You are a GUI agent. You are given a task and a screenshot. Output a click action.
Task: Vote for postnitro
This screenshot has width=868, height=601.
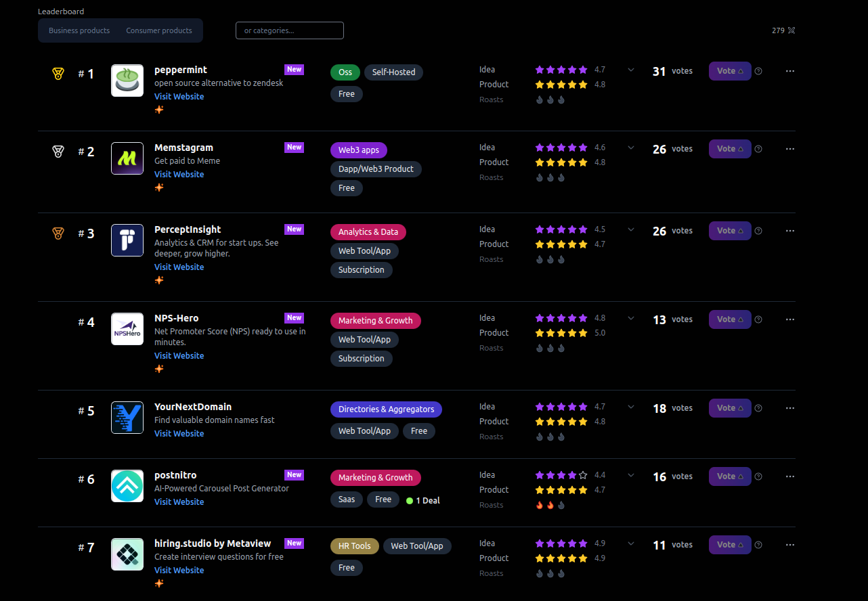[730, 476]
